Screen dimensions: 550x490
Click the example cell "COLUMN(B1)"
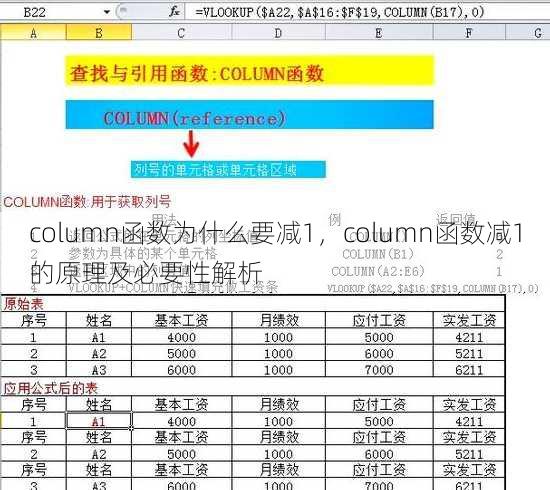(x=378, y=254)
